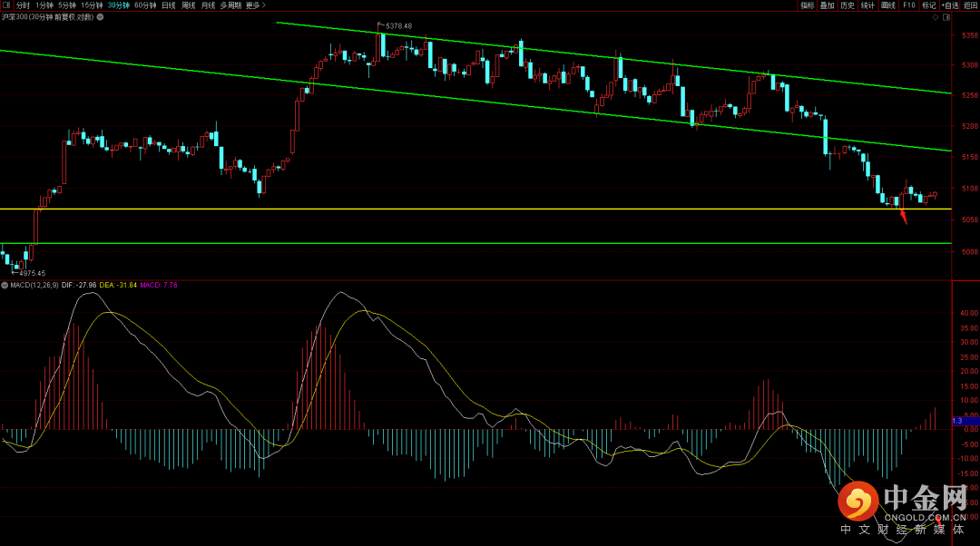Add stock via +自选 button
Image resolution: width=980 pixels, height=546 pixels.
coord(949,5)
